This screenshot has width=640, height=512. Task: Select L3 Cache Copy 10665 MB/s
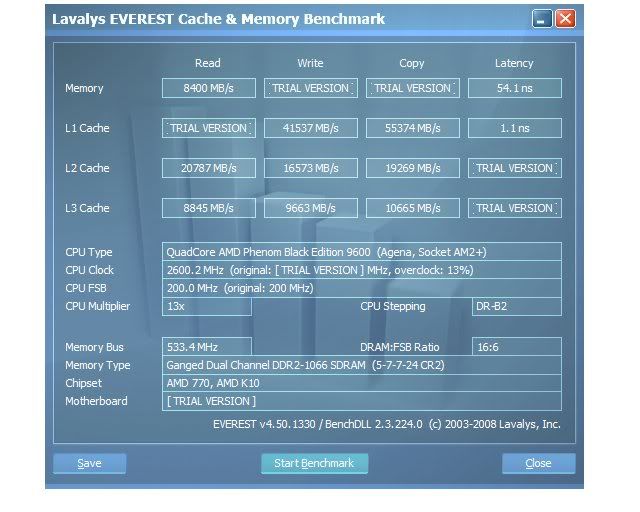pos(413,208)
